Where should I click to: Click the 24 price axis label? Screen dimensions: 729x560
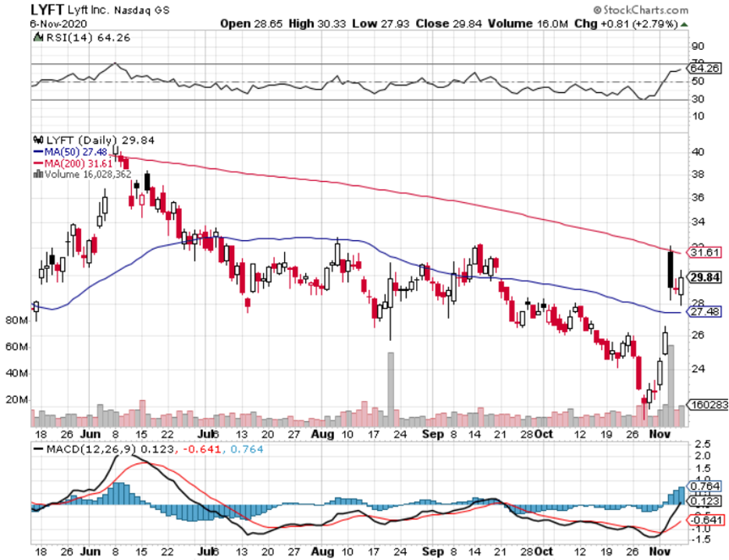[x=698, y=369]
